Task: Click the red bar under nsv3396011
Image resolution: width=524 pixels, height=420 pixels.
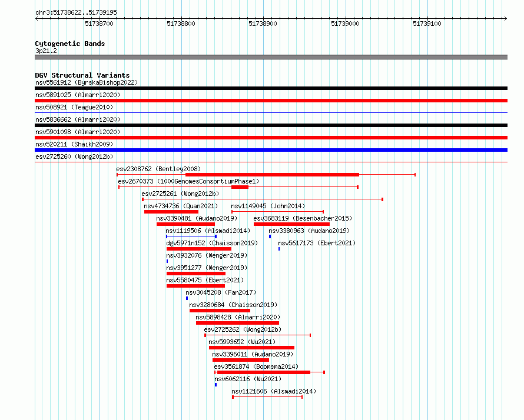Action: [x=241, y=360]
